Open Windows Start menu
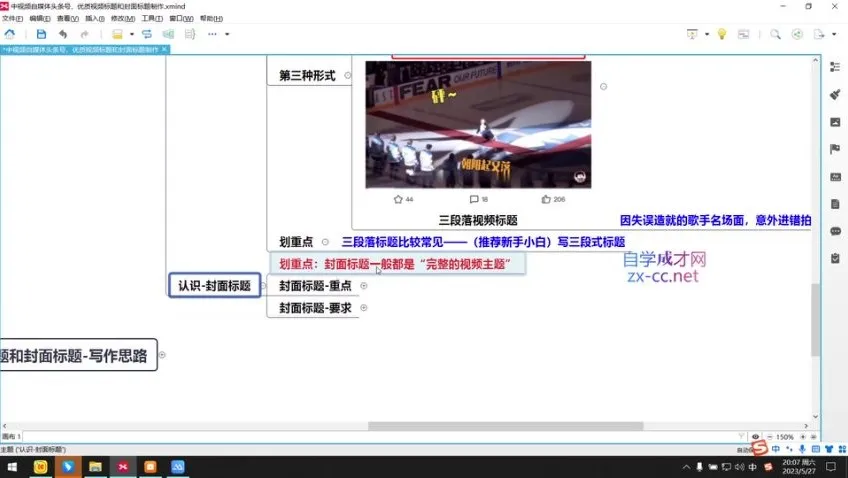Screen dimensions: 848x478 pos(11,467)
